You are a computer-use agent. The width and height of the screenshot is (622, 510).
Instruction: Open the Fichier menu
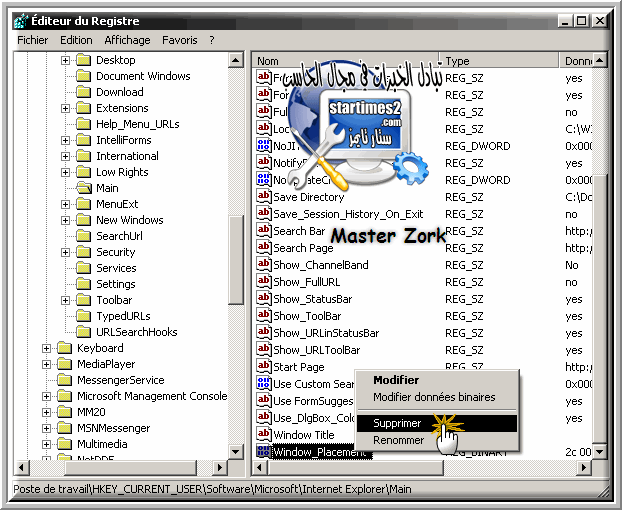33,40
